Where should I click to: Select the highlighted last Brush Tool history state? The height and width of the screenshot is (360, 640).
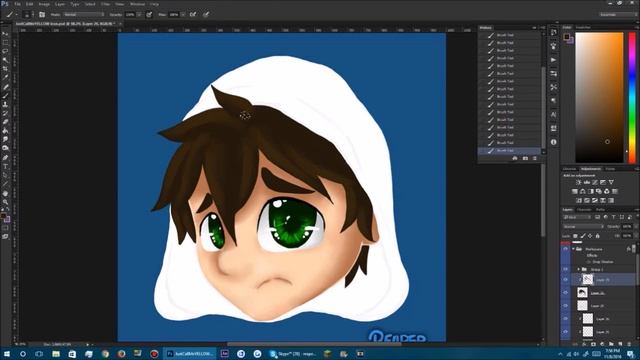coord(509,151)
